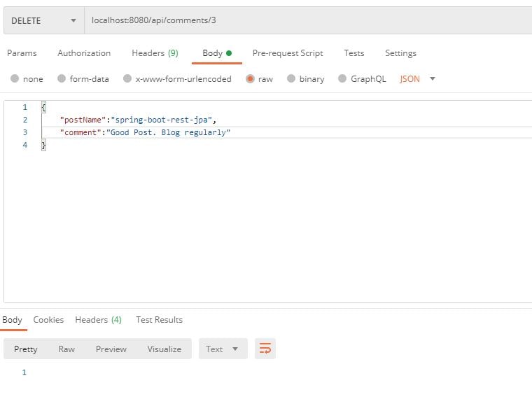Open the response Text format dropdown
This screenshot has height=420, width=532.
(x=223, y=349)
